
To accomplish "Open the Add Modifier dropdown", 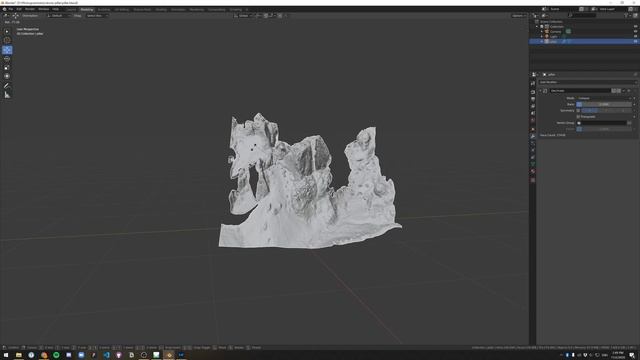I will [x=587, y=82].
